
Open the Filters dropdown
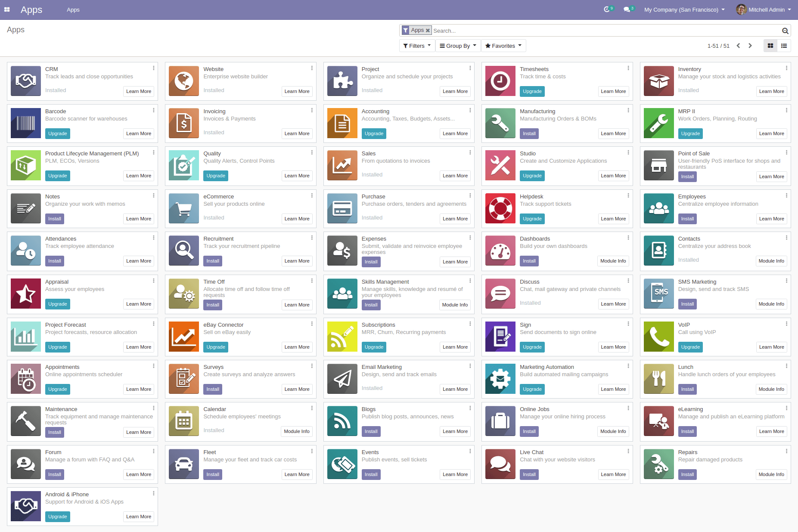coord(417,46)
